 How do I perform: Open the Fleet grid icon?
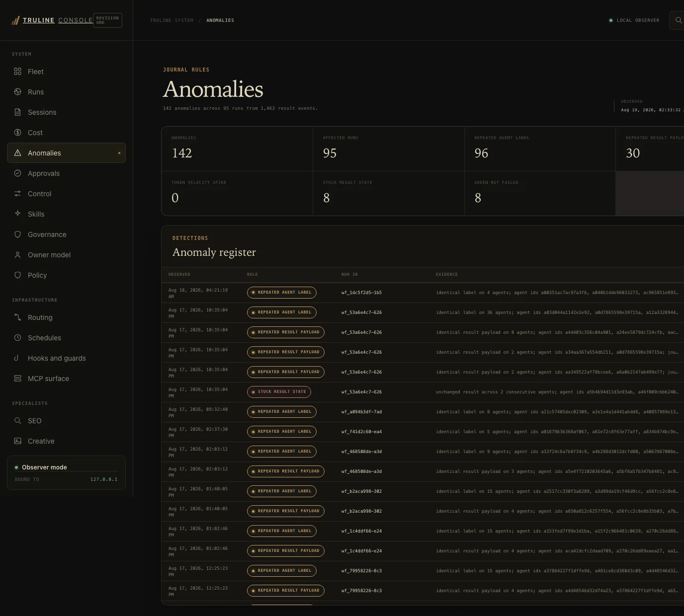coord(18,72)
